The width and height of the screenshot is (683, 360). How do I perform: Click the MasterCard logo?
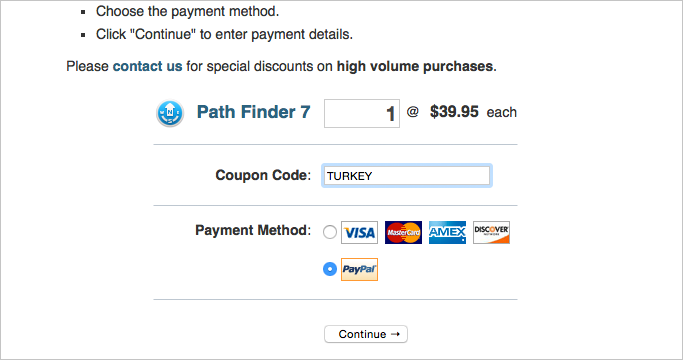pyautogui.click(x=403, y=232)
